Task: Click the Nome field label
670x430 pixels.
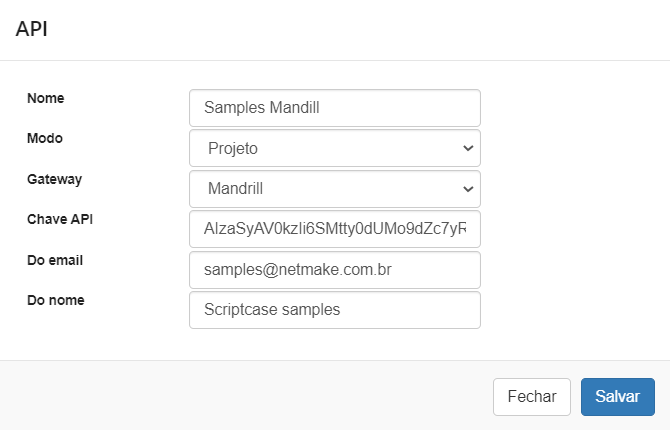Action: [45, 98]
